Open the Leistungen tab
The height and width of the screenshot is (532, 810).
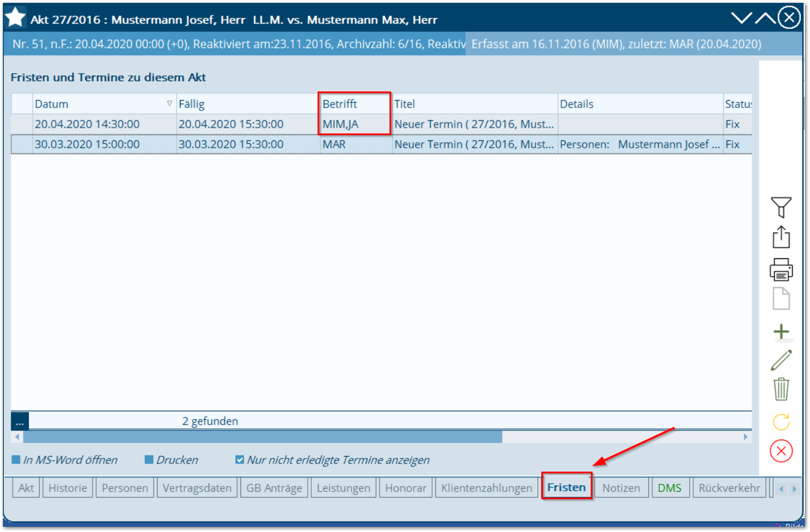(x=343, y=488)
